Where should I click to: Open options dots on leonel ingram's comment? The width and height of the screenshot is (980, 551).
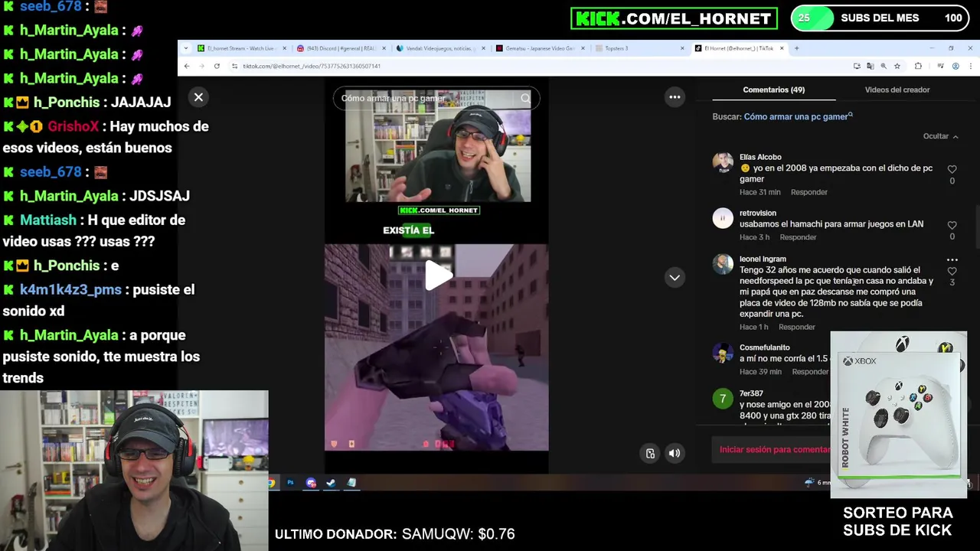[x=952, y=260]
